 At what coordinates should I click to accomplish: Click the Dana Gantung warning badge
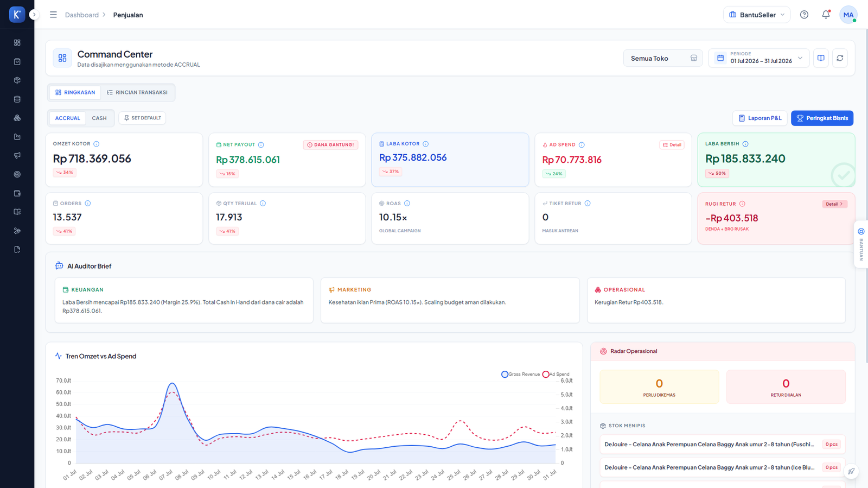pyautogui.click(x=330, y=145)
